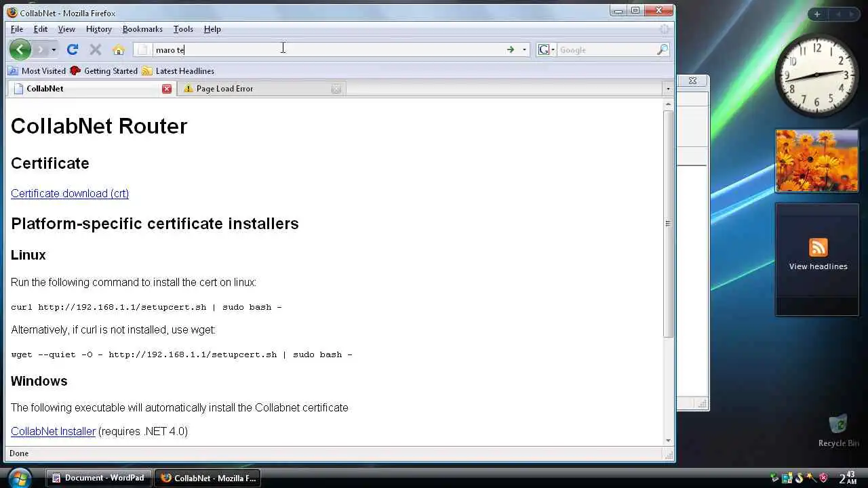Click the Firefox throbber activity icon

[665, 29]
